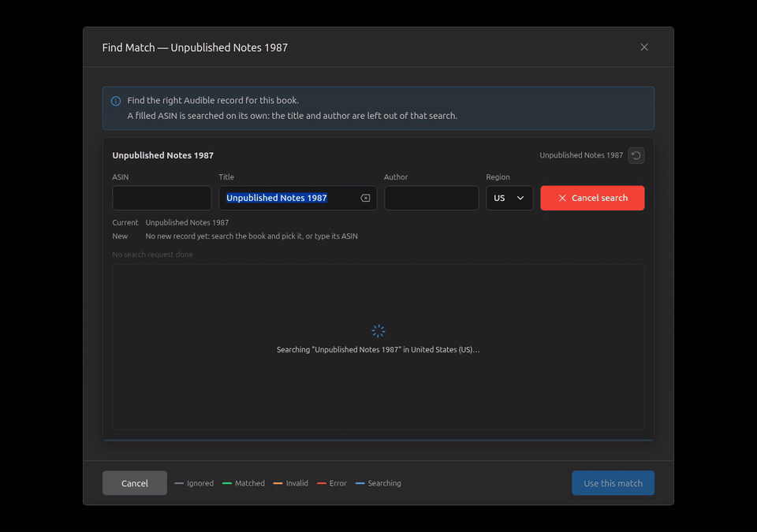The width and height of the screenshot is (757, 532).
Task: Click the Ignored legend entry
Action: [x=194, y=483]
